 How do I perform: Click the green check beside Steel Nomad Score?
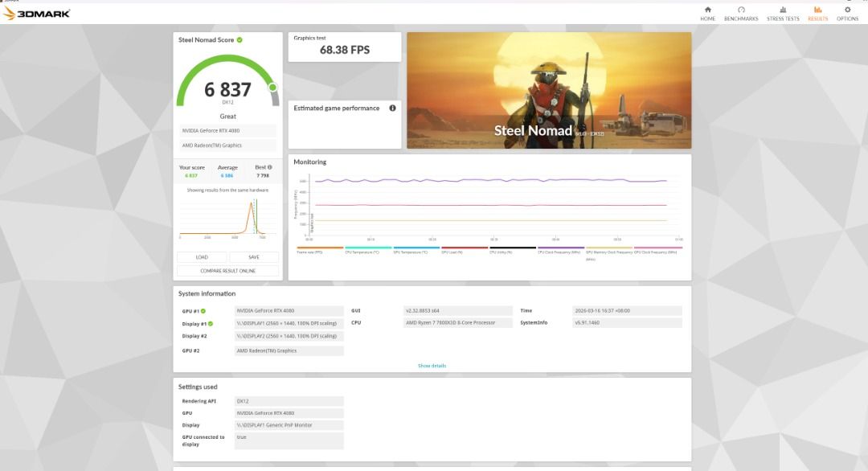click(x=240, y=40)
